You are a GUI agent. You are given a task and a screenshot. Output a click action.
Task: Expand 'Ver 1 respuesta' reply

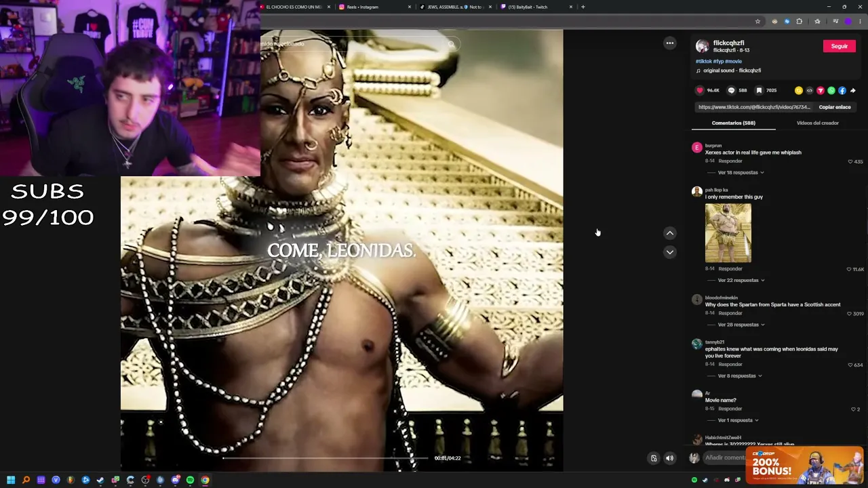[x=738, y=420]
